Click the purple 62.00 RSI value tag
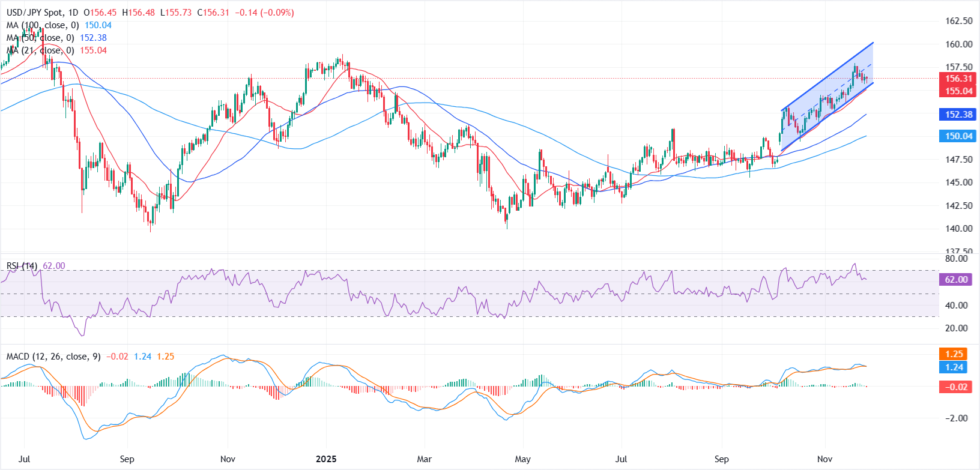Image resolution: width=980 pixels, height=470 pixels. point(956,280)
